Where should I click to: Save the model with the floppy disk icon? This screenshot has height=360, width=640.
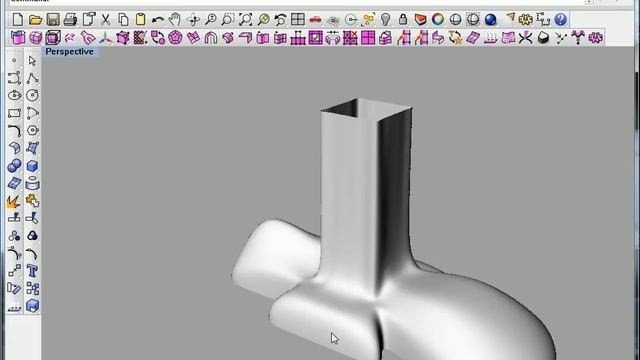pos(53,19)
